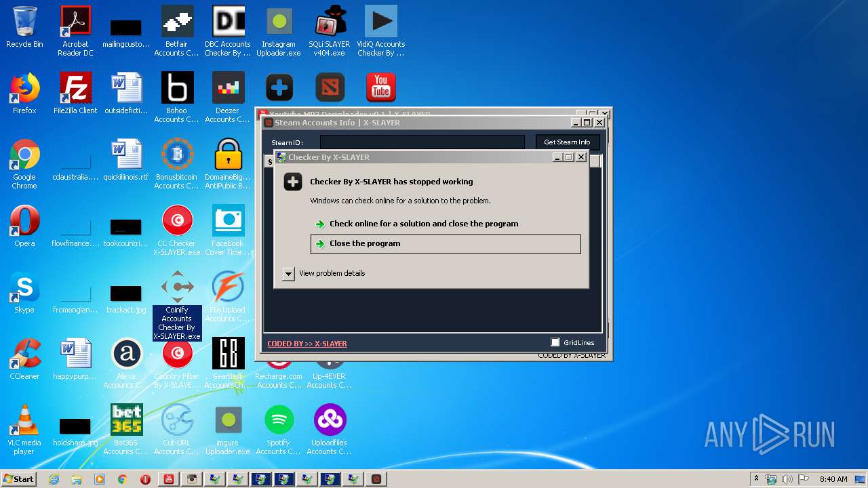Open Windows Explorer folder in taskbar
The image size is (868, 488).
77,479
